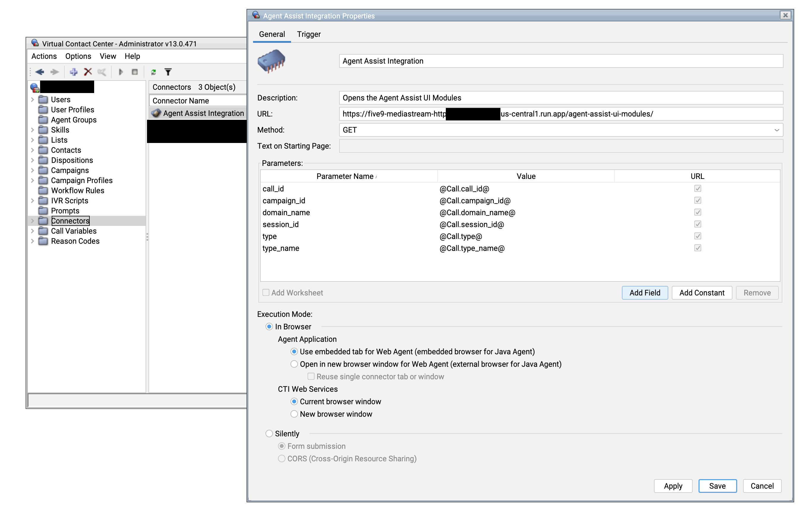Expand the Users tree node
Image resolution: width=812 pixels, height=516 pixels.
33,100
